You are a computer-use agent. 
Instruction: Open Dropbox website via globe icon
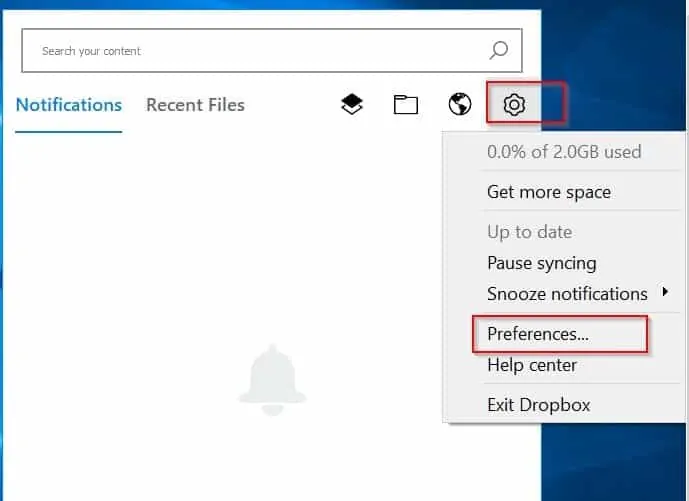(x=460, y=104)
